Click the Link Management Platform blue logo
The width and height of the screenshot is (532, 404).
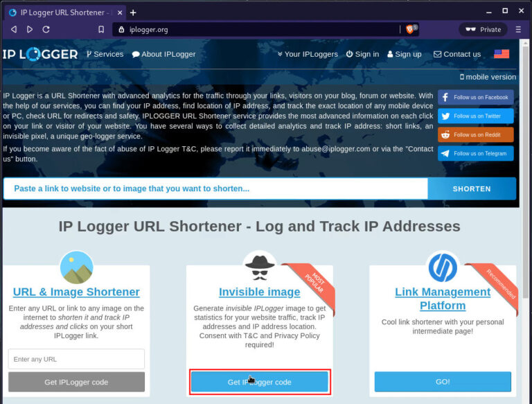443,267
